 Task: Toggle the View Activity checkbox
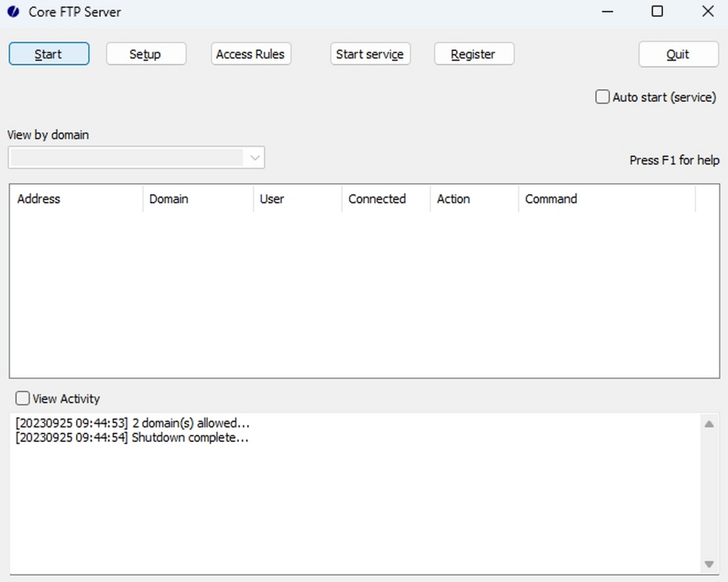(x=22, y=398)
